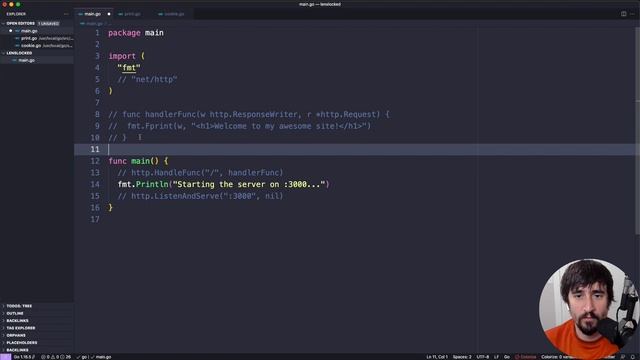Click the Go version in status bar
Screen dimensions: 640x360
(24, 357)
